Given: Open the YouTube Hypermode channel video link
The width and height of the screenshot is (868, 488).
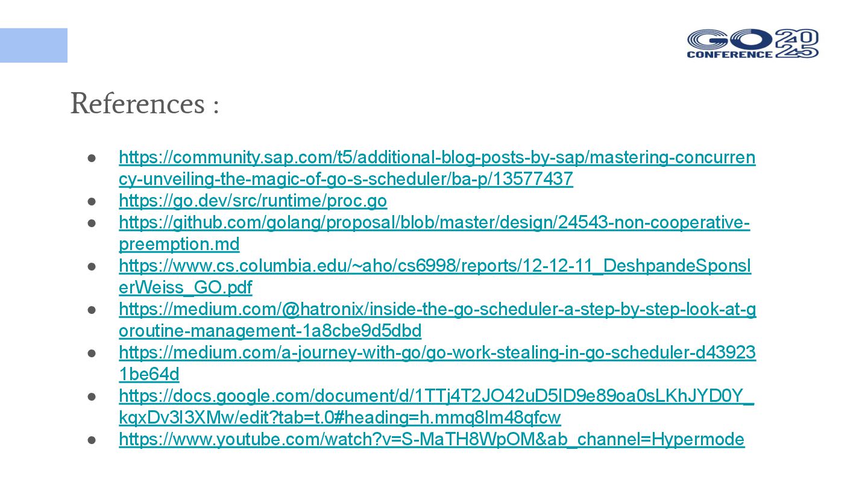Looking at the screenshot, I should (432, 439).
